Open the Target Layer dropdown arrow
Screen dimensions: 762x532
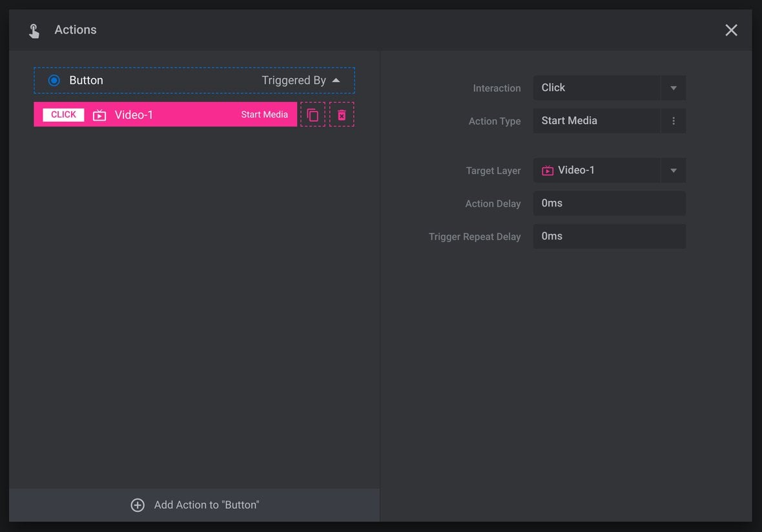(674, 170)
